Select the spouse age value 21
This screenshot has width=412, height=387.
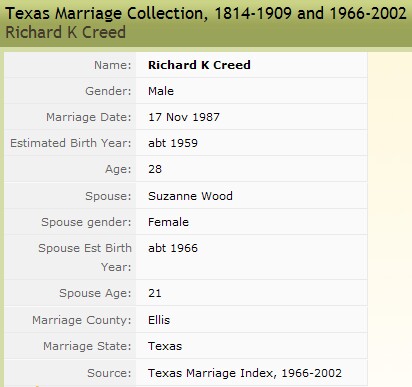155,293
